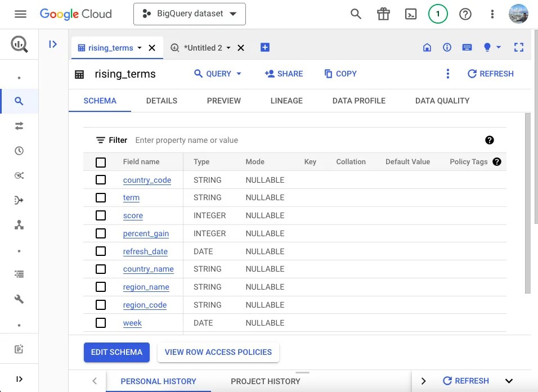Toggle full screen mode for the editor
Viewport: 538px width, 392px height.
(x=518, y=47)
